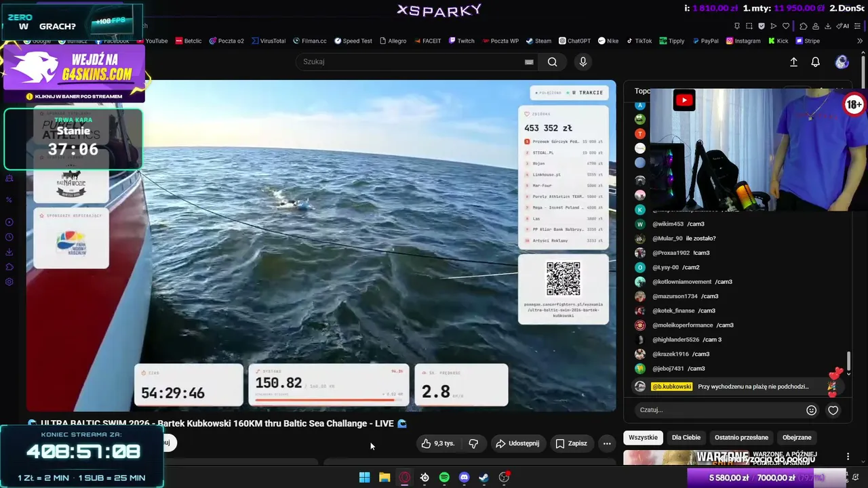
Task: Click chat message from @jeboj7431
Action: click(679, 369)
